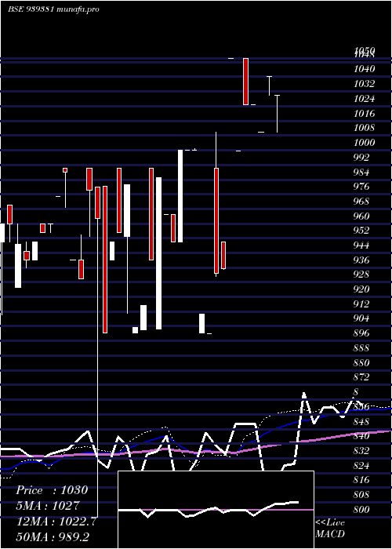392x549 pixels.
Task: Click the 928 price axis label
Action: tap(361, 274)
